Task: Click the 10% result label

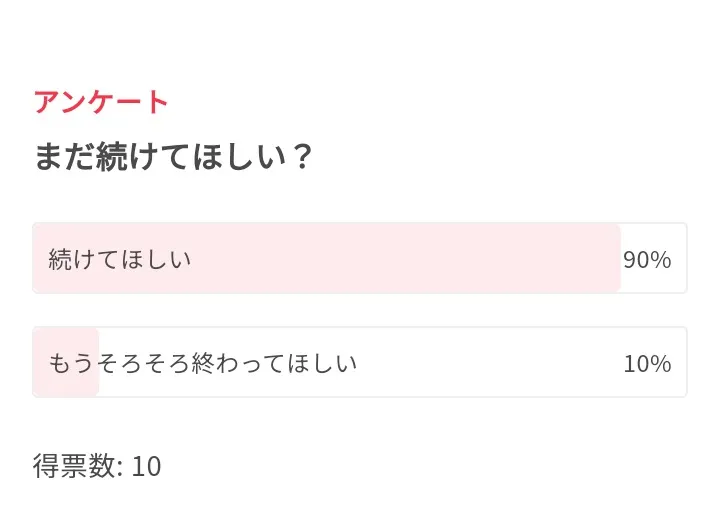Action: point(647,363)
